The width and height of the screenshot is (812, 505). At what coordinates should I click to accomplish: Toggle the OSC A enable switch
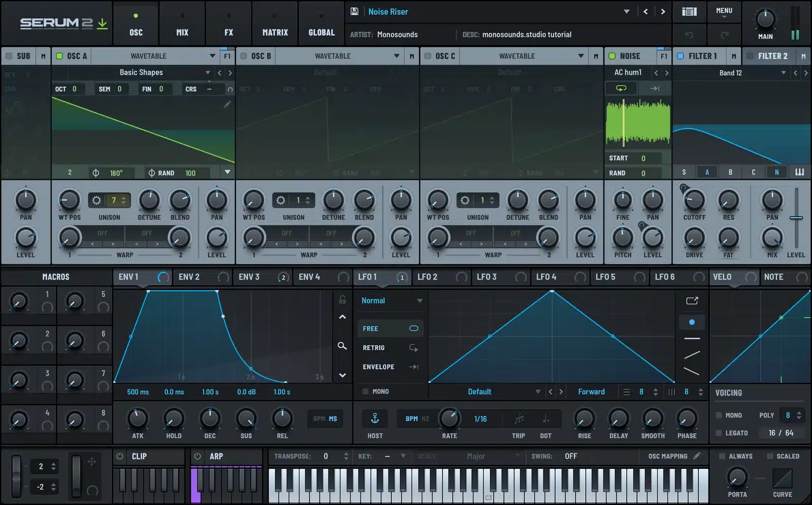(x=59, y=56)
